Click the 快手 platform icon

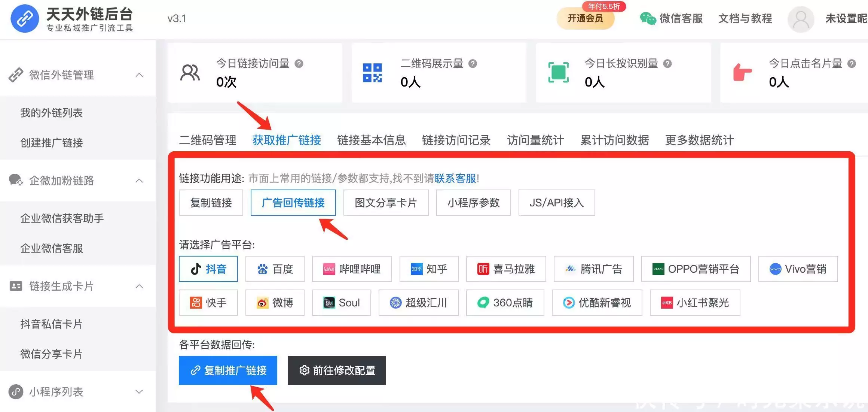tap(208, 303)
